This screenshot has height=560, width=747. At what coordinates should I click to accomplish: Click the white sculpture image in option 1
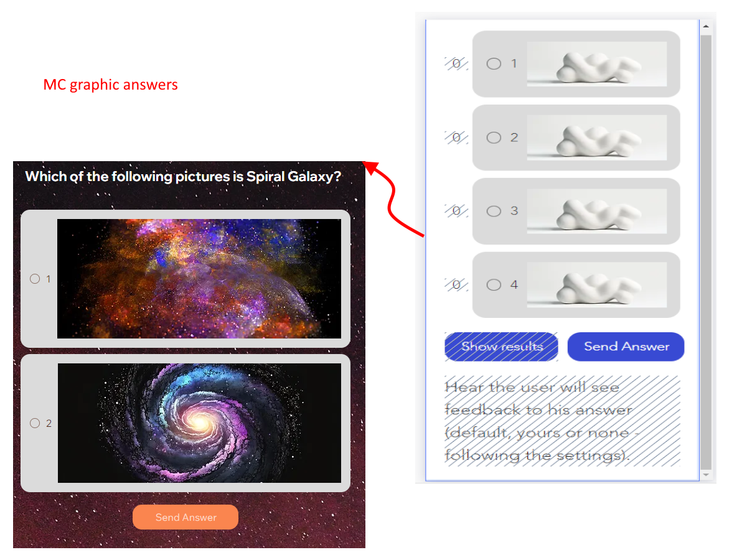(597, 63)
